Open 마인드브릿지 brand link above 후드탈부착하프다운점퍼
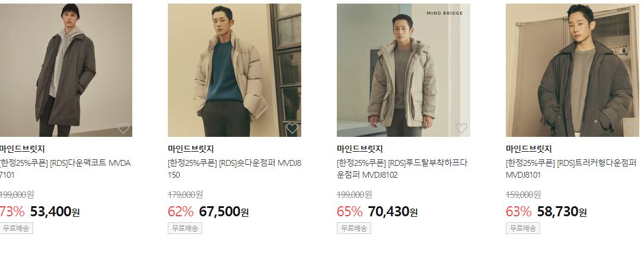This screenshot has height=253, width=644. point(360,149)
